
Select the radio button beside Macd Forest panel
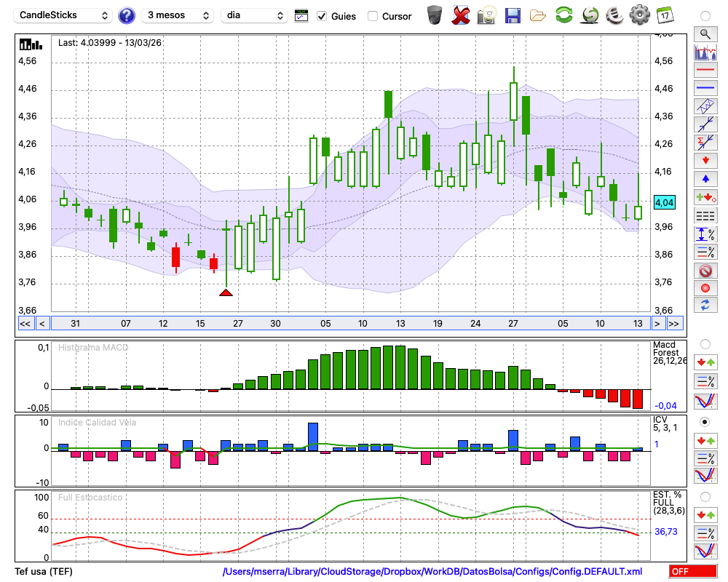(x=705, y=343)
